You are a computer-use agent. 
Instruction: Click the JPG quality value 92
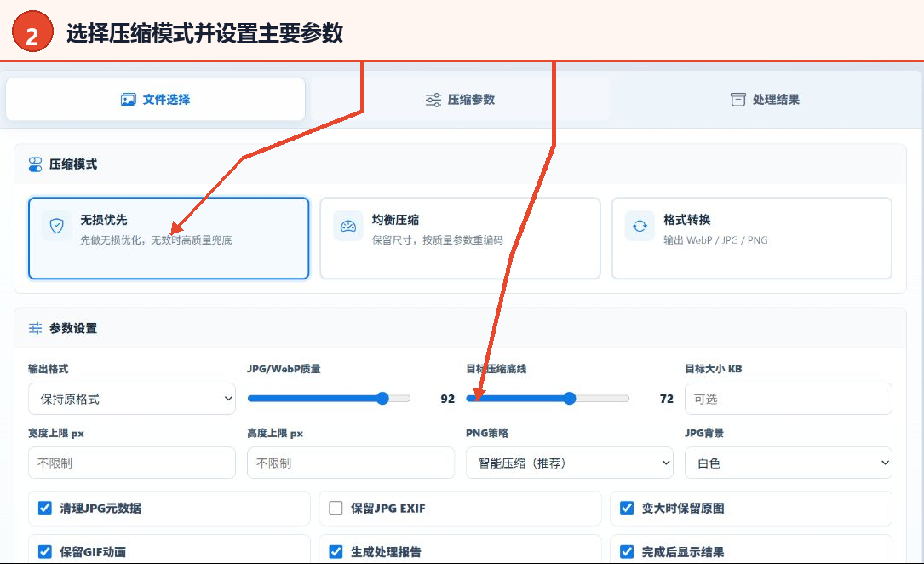point(448,399)
